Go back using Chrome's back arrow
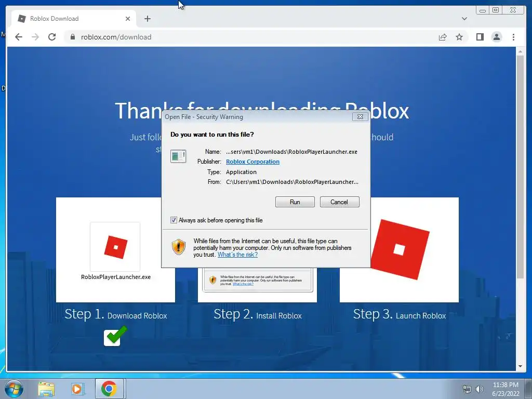The image size is (532, 399). point(19,37)
